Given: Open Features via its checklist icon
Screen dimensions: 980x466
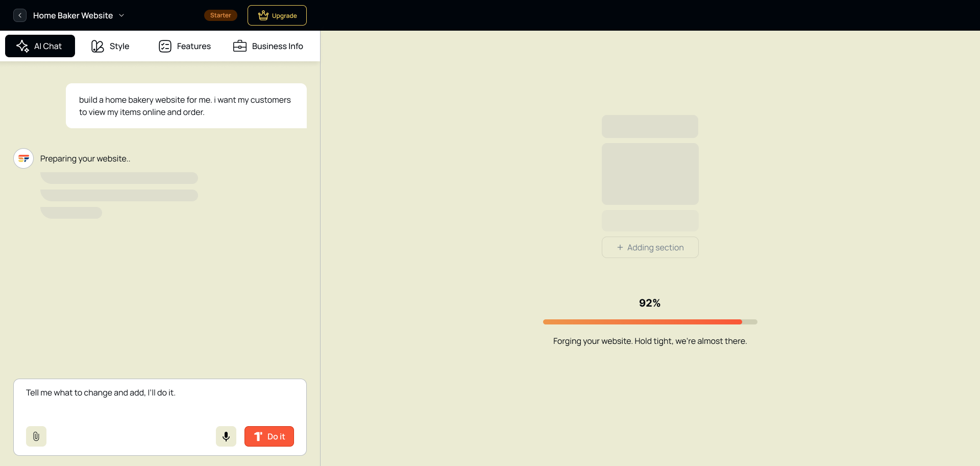Looking at the screenshot, I should coord(165,46).
